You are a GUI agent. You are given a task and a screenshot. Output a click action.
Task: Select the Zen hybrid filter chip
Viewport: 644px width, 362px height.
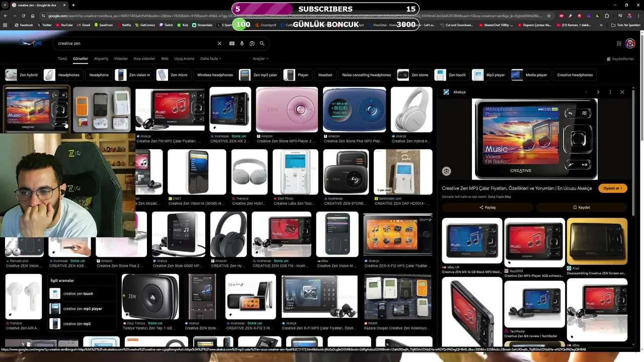[22, 75]
